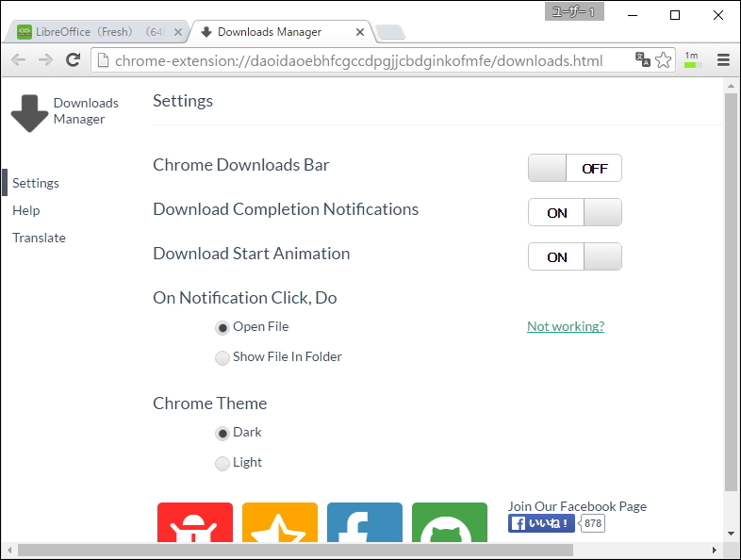Close the LibreOffice tab

(178, 32)
